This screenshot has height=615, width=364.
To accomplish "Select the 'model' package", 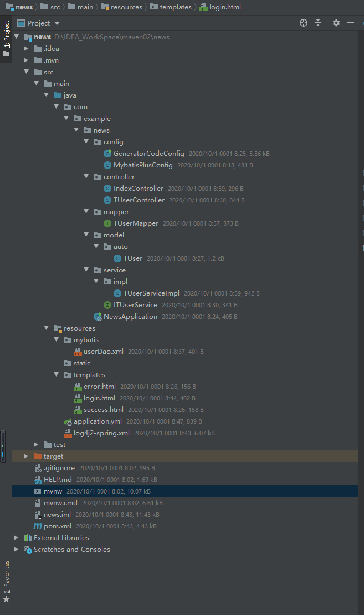I will pyautogui.click(x=114, y=235).
